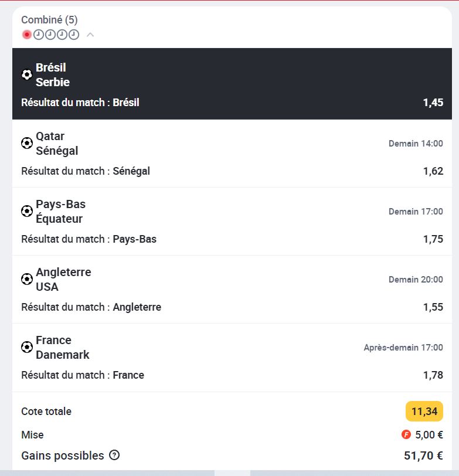Select the yellow 11,34 total odds badge

424,412
